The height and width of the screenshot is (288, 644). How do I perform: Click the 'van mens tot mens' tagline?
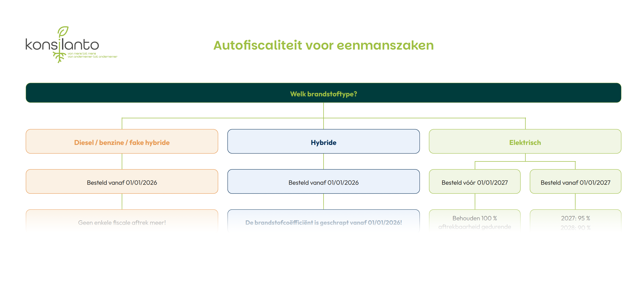click(82, 53)
